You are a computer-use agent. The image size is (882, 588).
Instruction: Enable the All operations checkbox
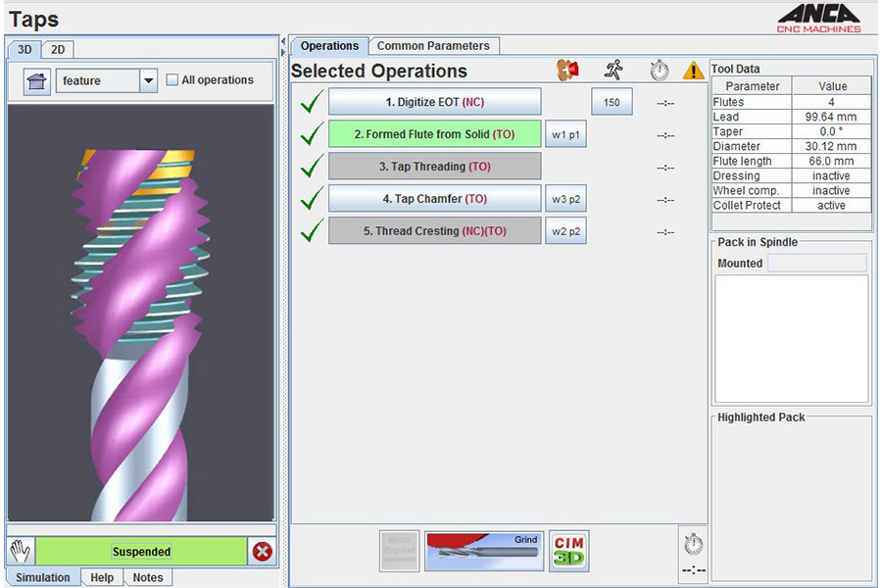172,80
